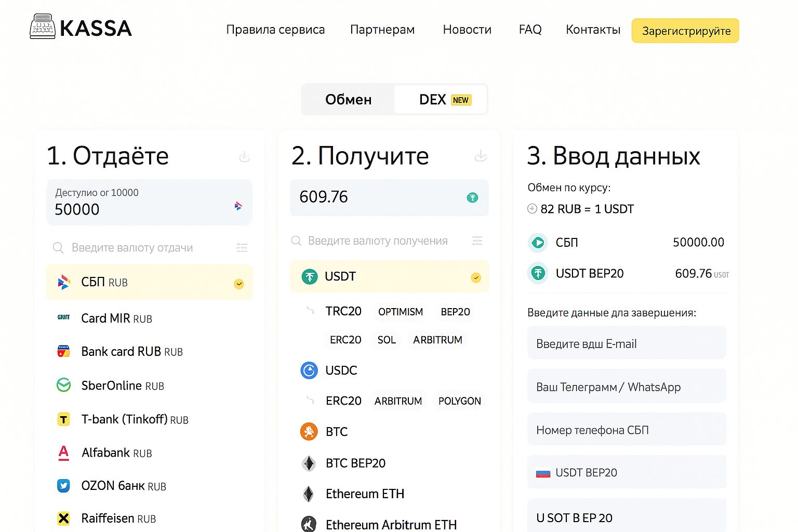Click the download icon beside Получите heading

click(481, 156)
